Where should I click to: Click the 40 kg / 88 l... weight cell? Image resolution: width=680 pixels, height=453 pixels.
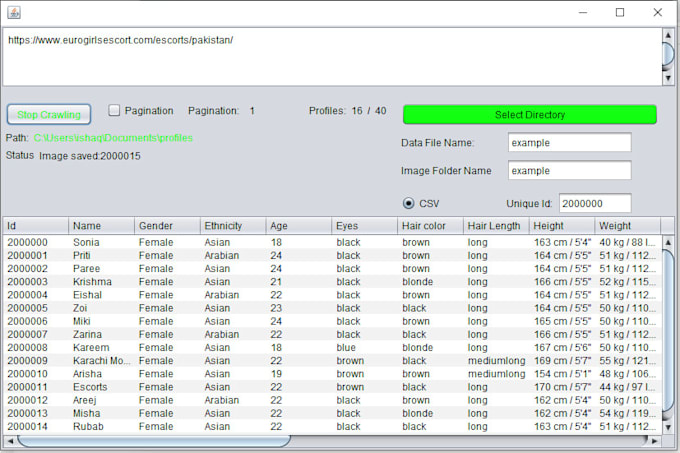pyautogui.click(x=628, y=242)
